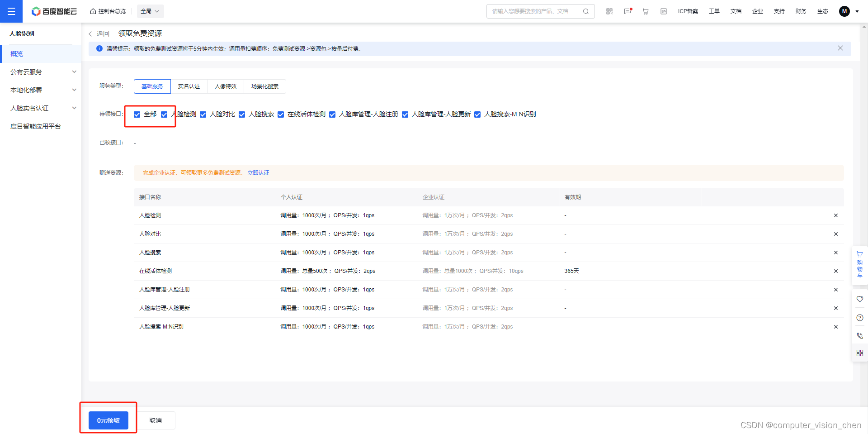Remove the 人脸检测 row

[x=836, y=215]
